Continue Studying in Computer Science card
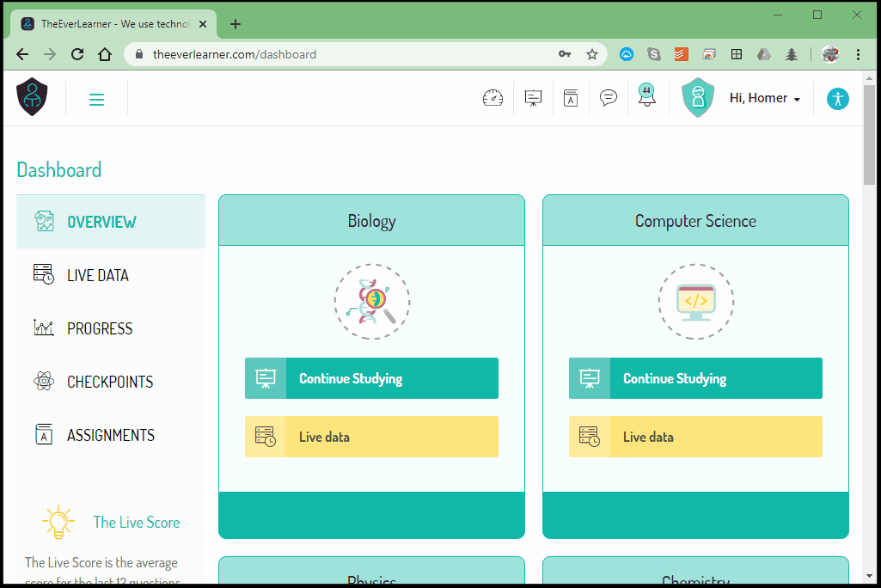 (x=695, y=378)
